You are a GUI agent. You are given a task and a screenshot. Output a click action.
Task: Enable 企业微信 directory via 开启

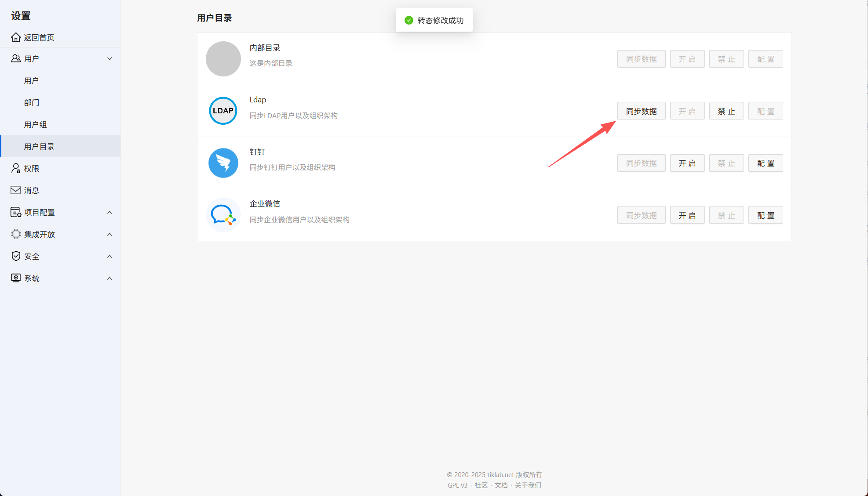[687, 215]
